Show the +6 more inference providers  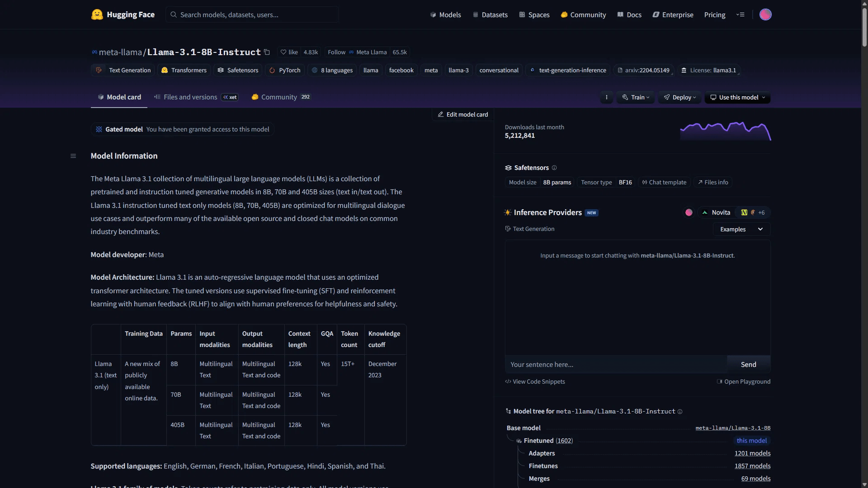coord(762,212)
